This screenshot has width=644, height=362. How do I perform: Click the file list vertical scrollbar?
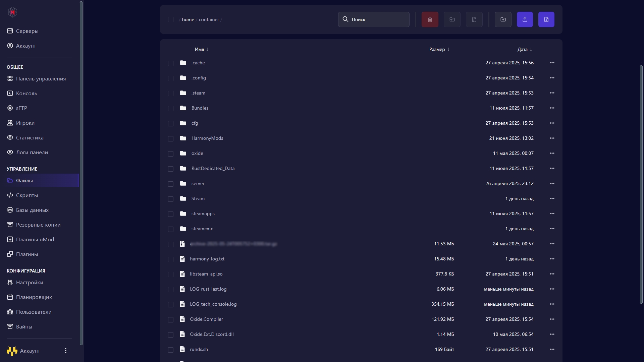[x=641, y=184]
